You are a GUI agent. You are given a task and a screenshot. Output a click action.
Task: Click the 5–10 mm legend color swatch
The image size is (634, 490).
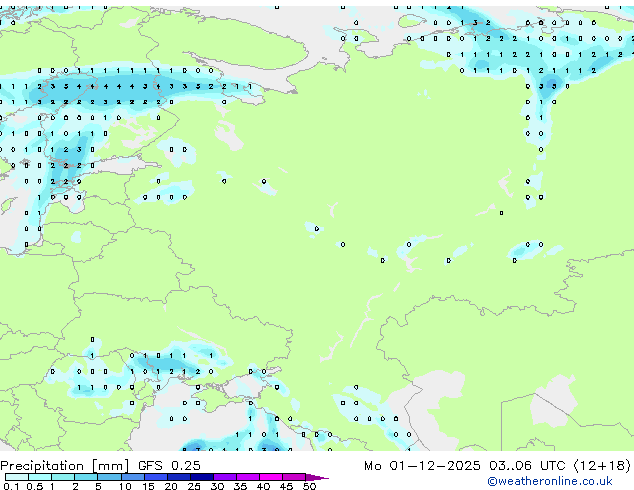tap(109, 477)
